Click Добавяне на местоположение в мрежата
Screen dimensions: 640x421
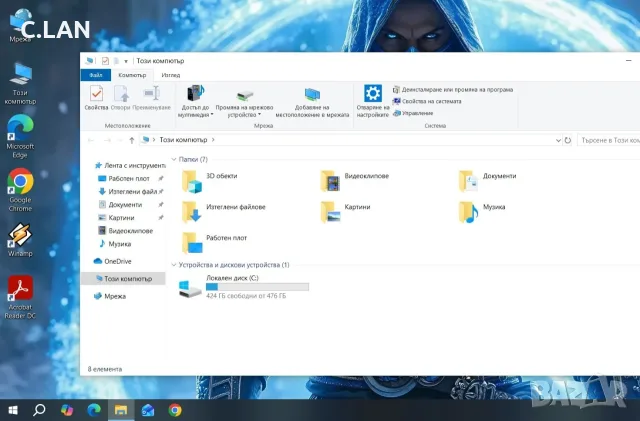pos(312,103)
